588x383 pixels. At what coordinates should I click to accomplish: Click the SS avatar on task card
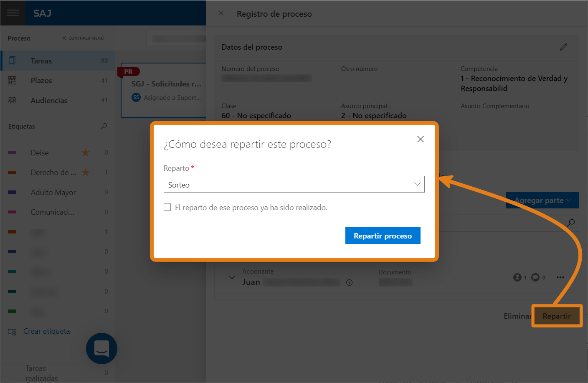point(136,97)
